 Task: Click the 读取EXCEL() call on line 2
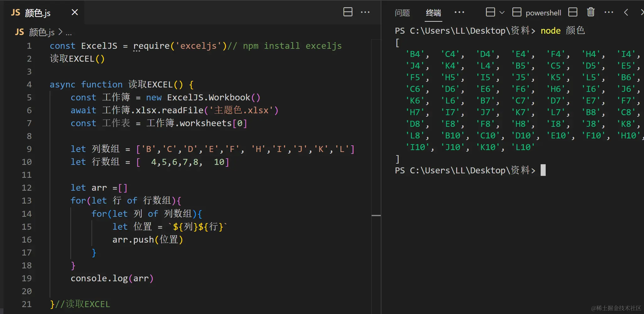pyautogui.click(x=77, y=59)
